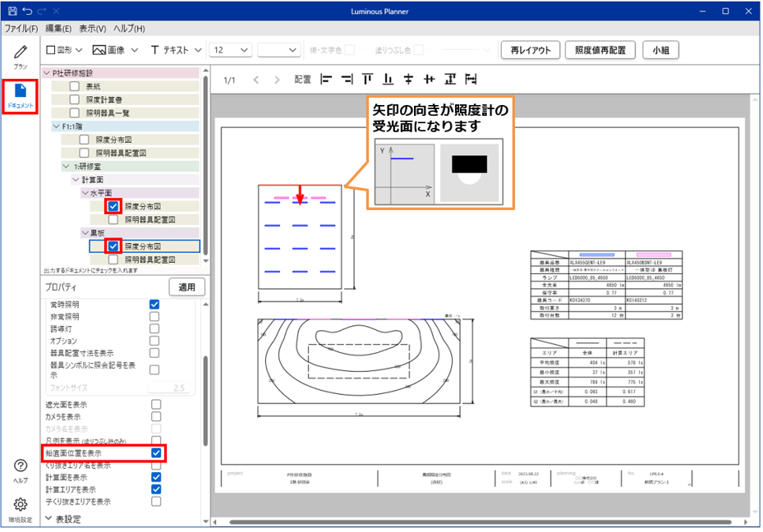The width and height of the screenshot is (763, 532).
Task: Go to next page arrow
Action: point(277,80)
